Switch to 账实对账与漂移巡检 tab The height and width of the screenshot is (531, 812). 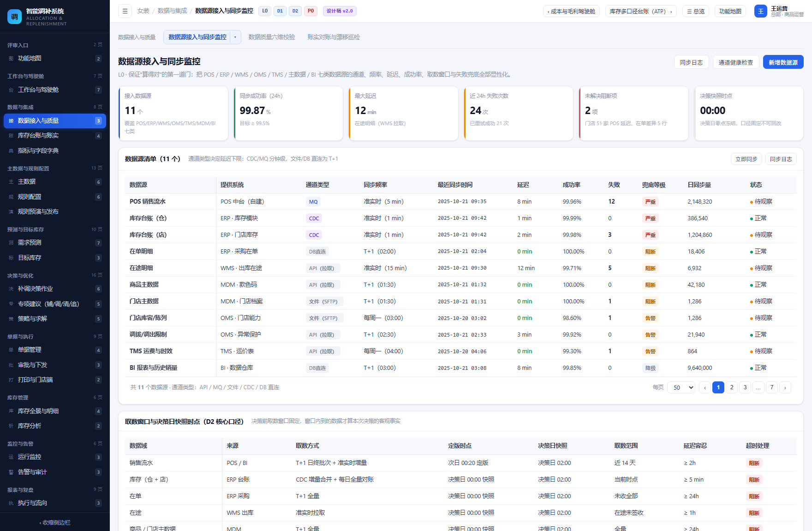(x=334, y=37)
